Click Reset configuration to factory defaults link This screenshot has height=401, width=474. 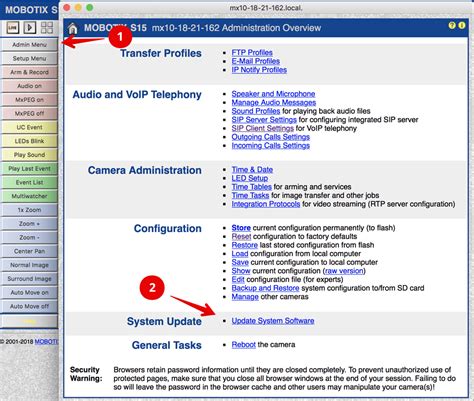point(241,237)
